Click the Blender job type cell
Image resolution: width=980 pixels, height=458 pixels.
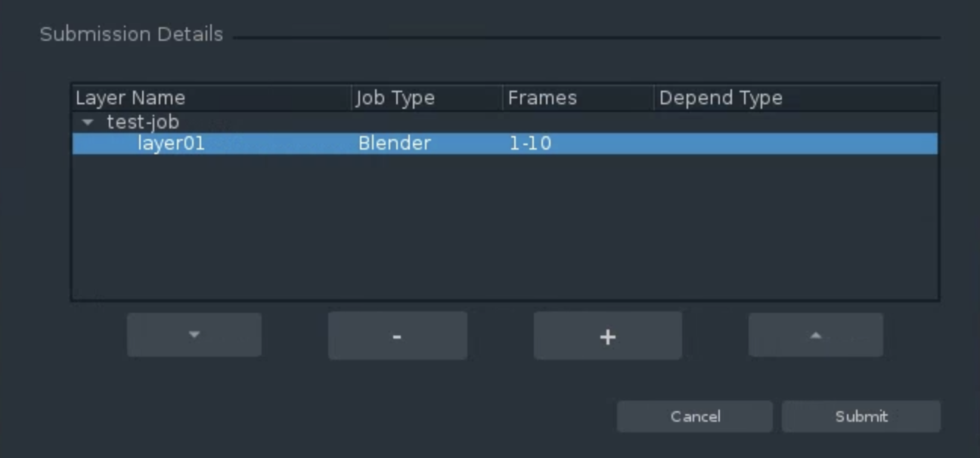[x=394, y=144]
